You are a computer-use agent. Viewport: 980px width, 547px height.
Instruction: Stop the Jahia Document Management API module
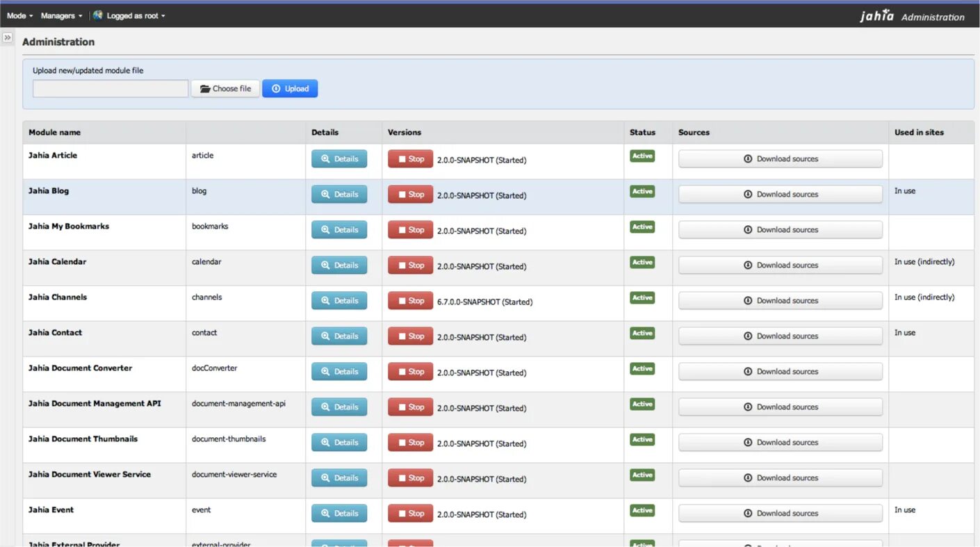(410, 407)
